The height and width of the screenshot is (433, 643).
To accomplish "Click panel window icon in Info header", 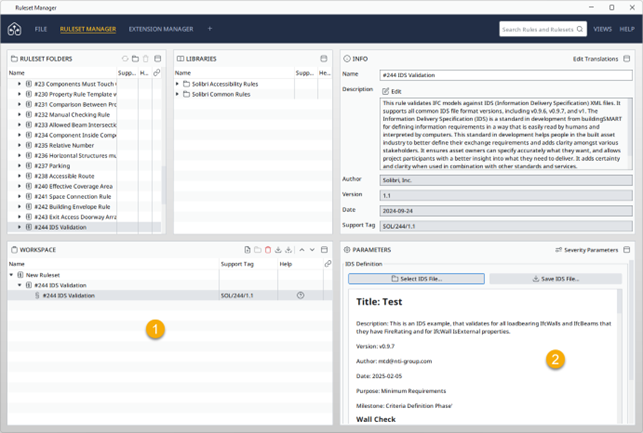I will pos(627,59).
